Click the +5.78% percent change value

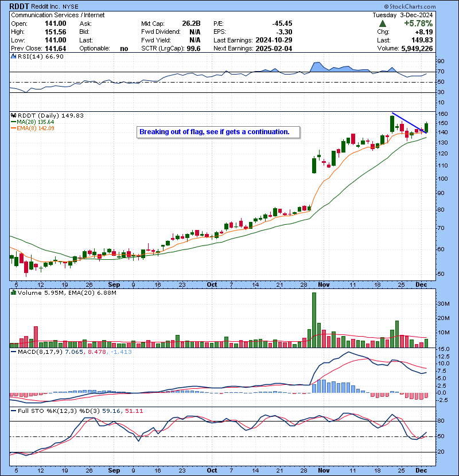point(418,24)
